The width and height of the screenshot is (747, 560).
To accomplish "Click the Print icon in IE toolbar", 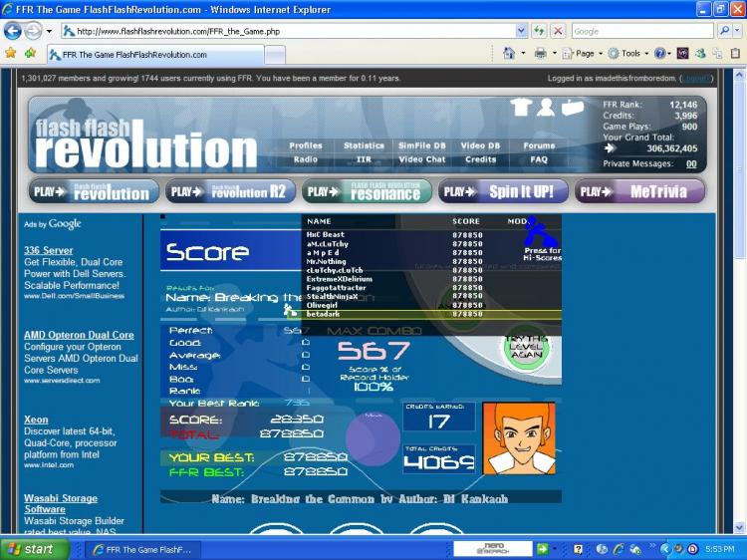I will pos(540,53).
